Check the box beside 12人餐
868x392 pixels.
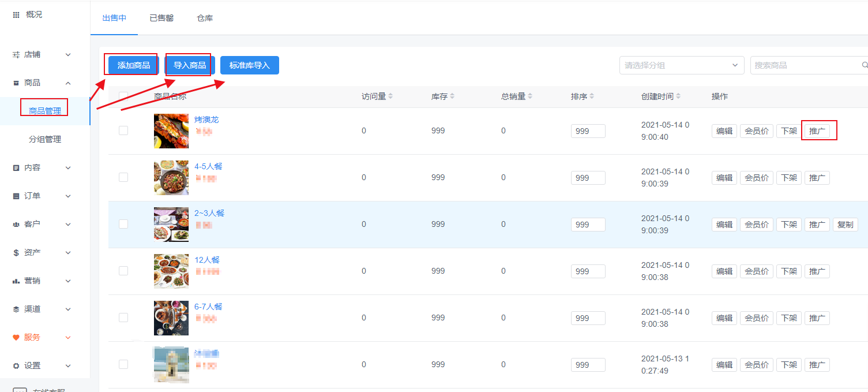[x=123, y=271]
